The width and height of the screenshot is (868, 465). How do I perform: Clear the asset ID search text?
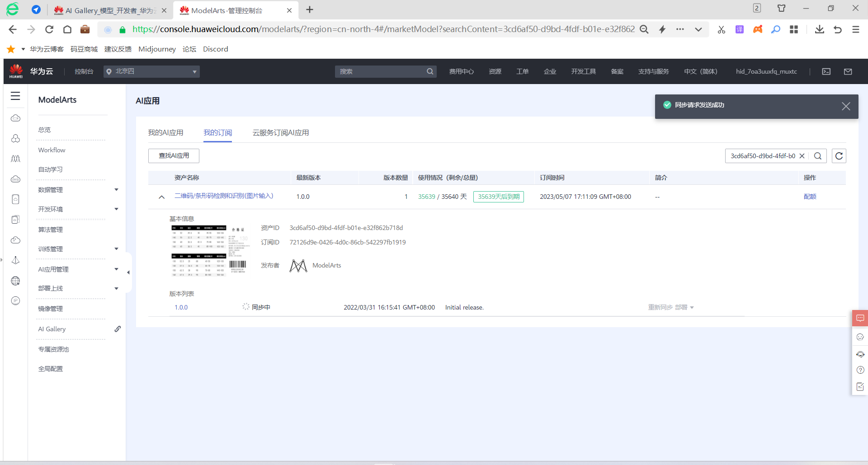pos(802,156)
